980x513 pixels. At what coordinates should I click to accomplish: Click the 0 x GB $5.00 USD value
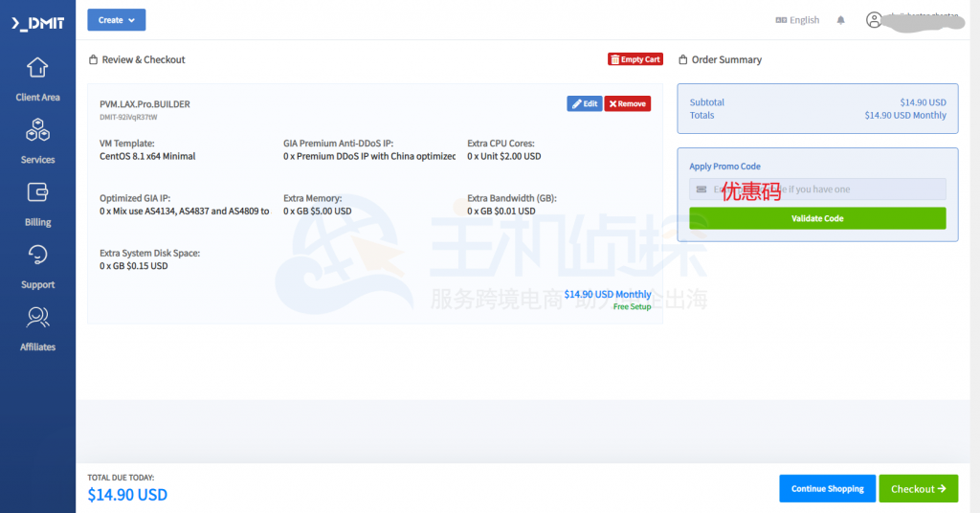point(317,212)
